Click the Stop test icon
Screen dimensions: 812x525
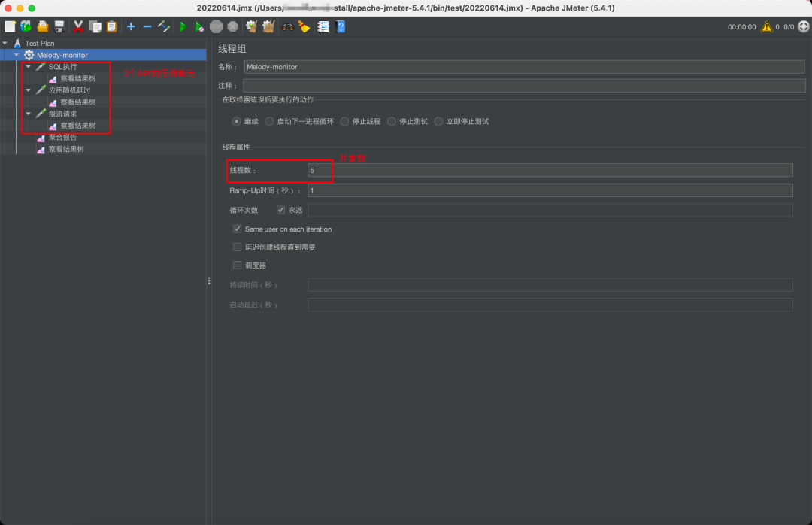click(x=216, y=26)
